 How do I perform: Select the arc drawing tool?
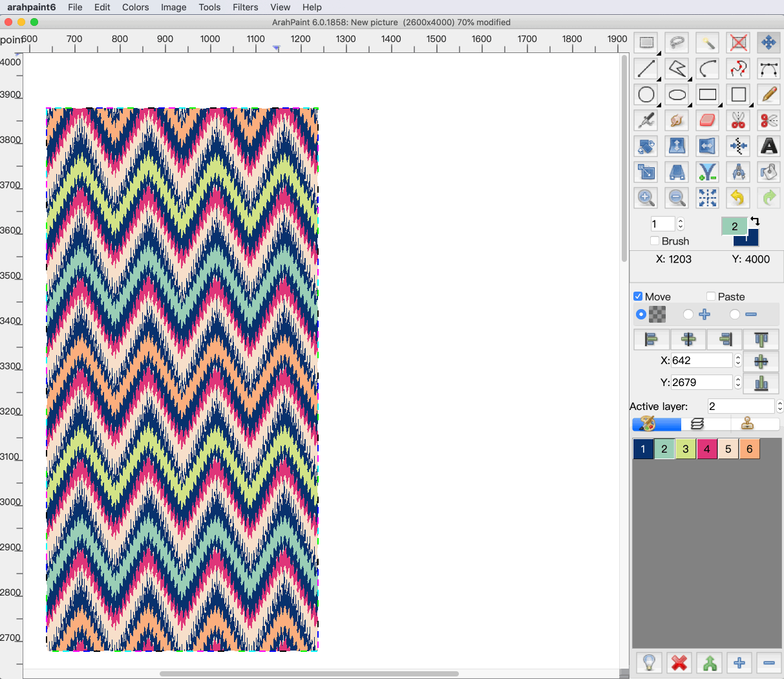pos(708,69)
